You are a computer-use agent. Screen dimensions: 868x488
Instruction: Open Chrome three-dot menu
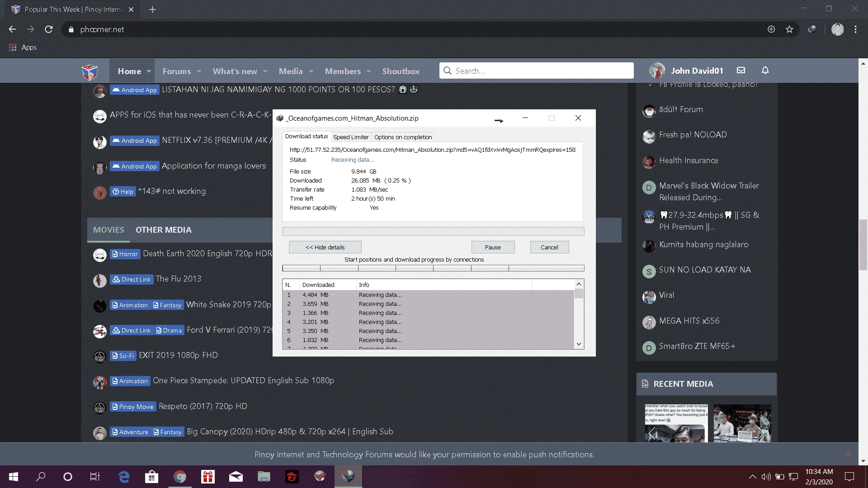coord(855,29)
